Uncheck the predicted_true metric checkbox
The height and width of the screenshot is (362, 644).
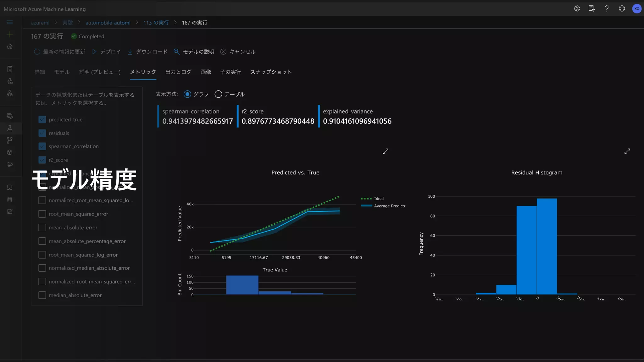click(42, 120)
